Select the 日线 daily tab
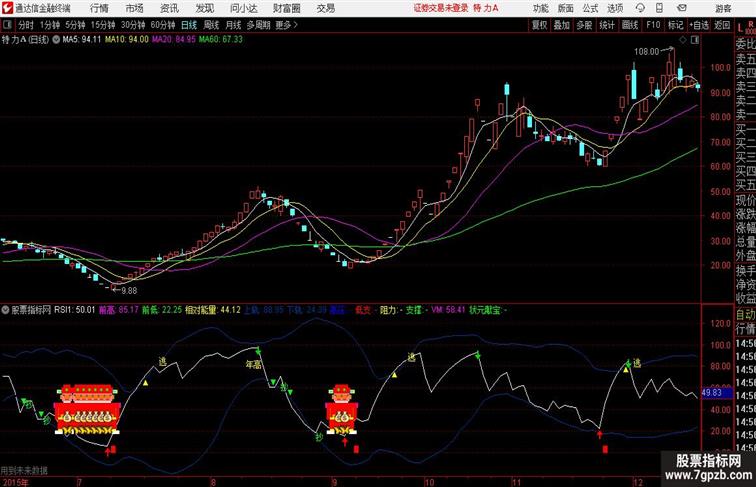756x487 pixels. tap(189, 25)
